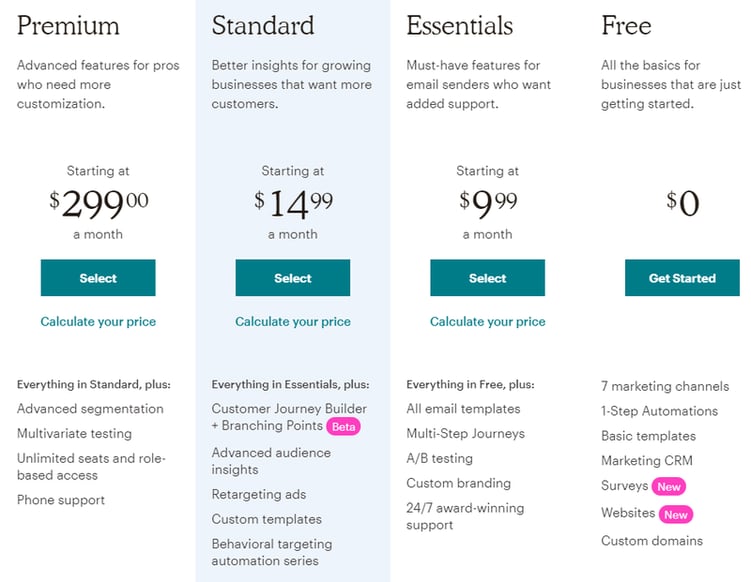Click the Essentials plan heading

point(460,26)
